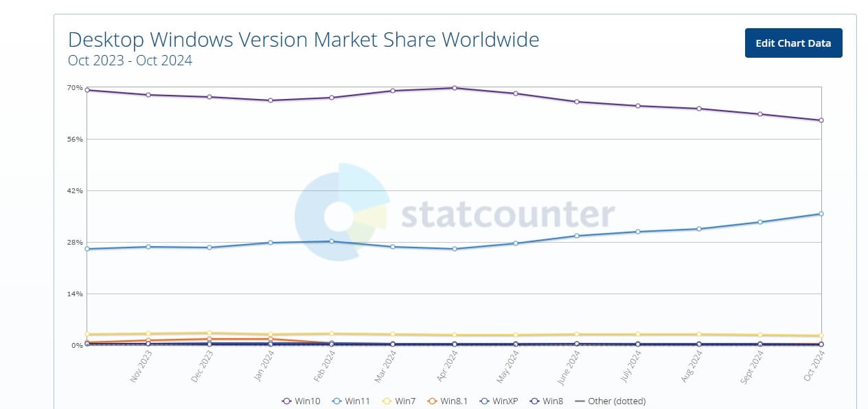The image size is (868, 409).
Task: Click the chart title text
Action: pyautogui.click(x=304, y=39)
